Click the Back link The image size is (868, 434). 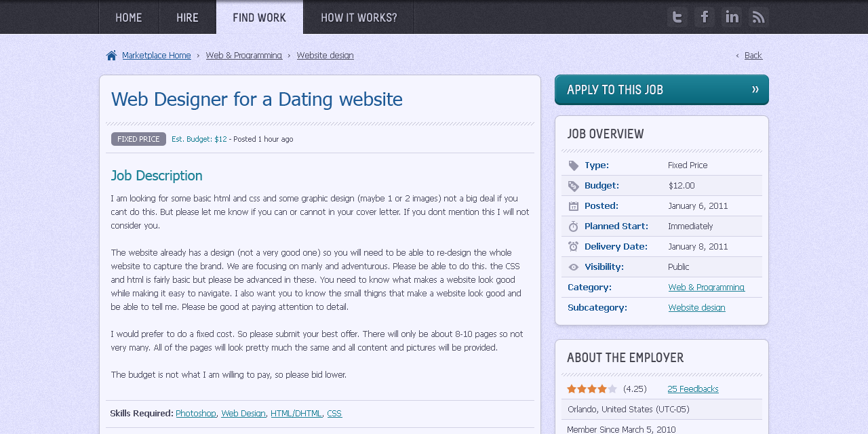point(753,55)
